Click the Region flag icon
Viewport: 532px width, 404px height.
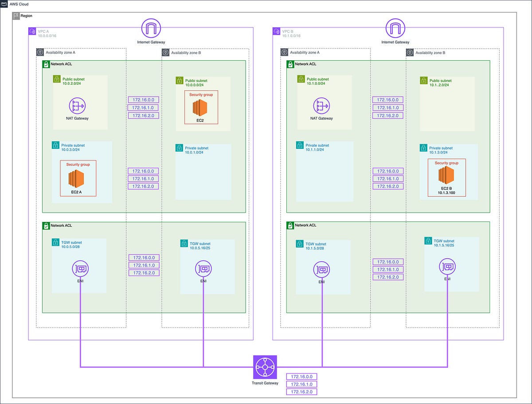16,15
